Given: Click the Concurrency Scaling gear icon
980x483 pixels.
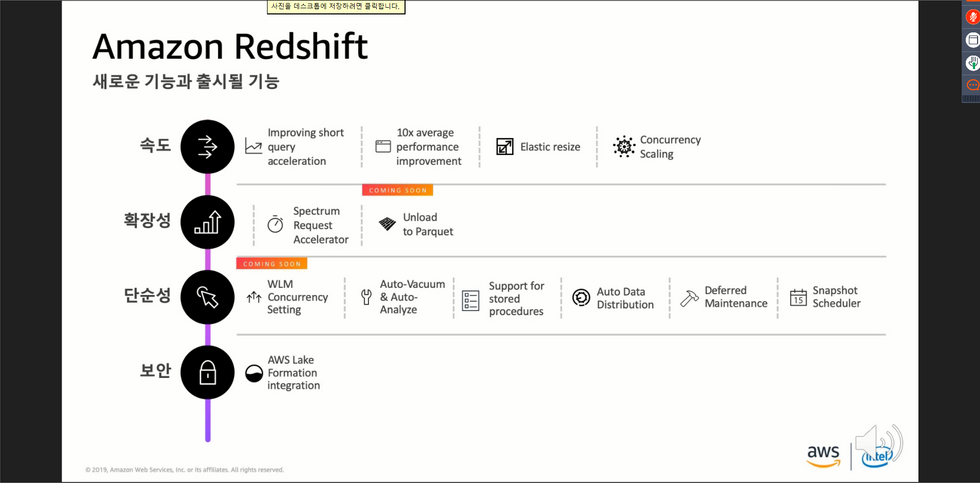Looking at the screenshot, I should tap(624, 147).
